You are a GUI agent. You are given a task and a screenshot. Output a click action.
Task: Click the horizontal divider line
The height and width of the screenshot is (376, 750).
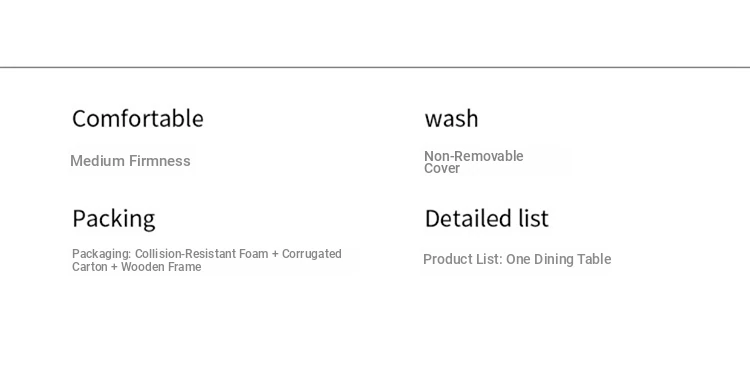tap(375, 67)
